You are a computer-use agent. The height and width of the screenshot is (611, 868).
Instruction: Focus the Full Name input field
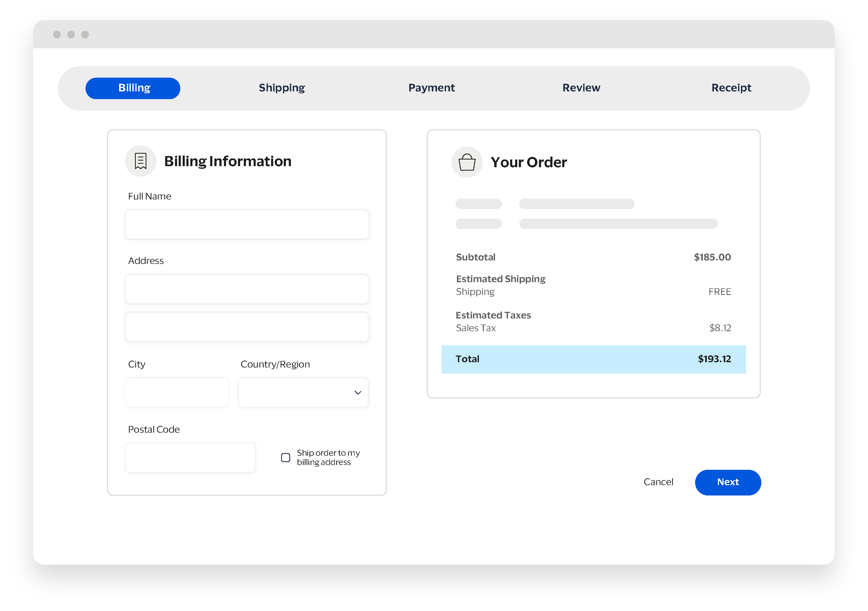[246, 224]
